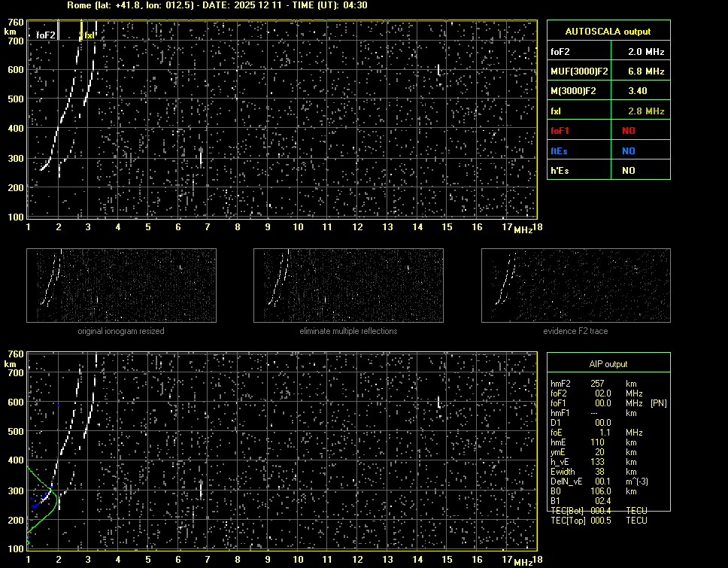
Task: Click the AIP output panel header
Action: (608, 363)
